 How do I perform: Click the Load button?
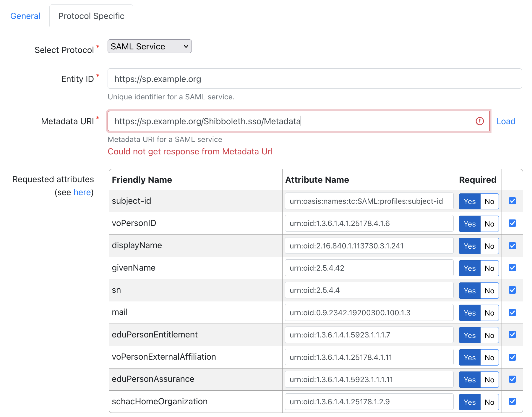(x=506, y=121)
